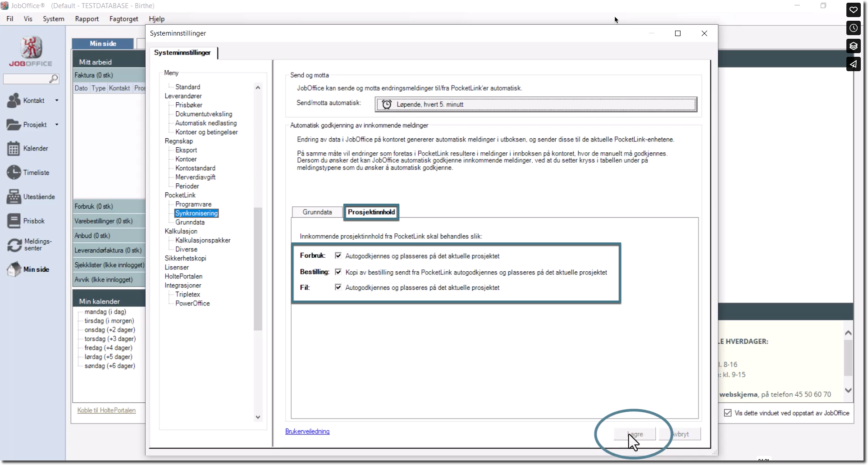Screen dimensions: 868x465
Task: Go to Min side house icon
Action: click(14, 269)
